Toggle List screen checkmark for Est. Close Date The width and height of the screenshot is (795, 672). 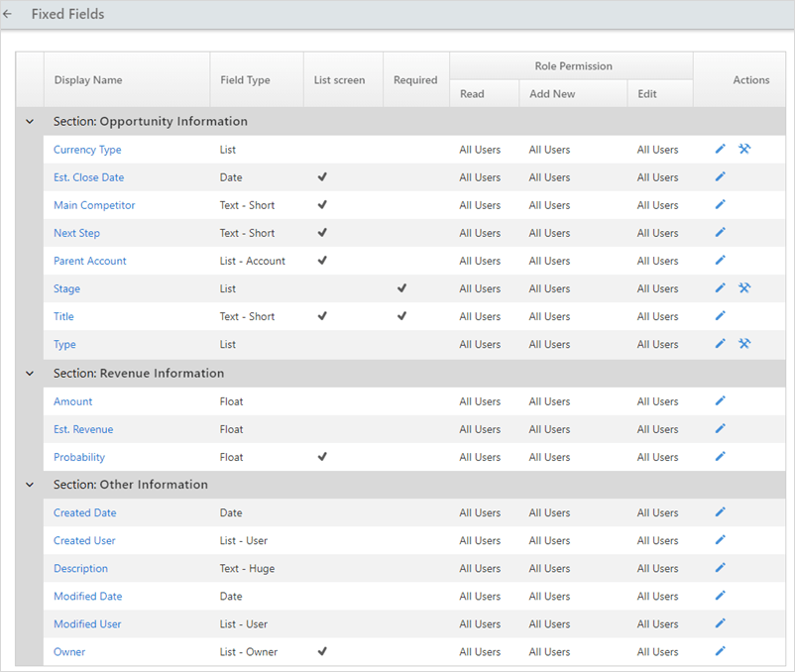point(322,176)
